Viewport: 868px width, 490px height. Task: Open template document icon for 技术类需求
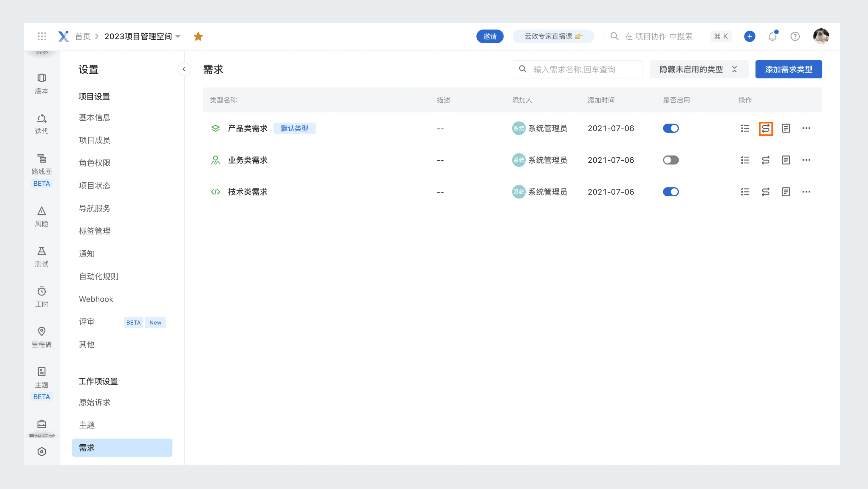[x=785, y=192]
